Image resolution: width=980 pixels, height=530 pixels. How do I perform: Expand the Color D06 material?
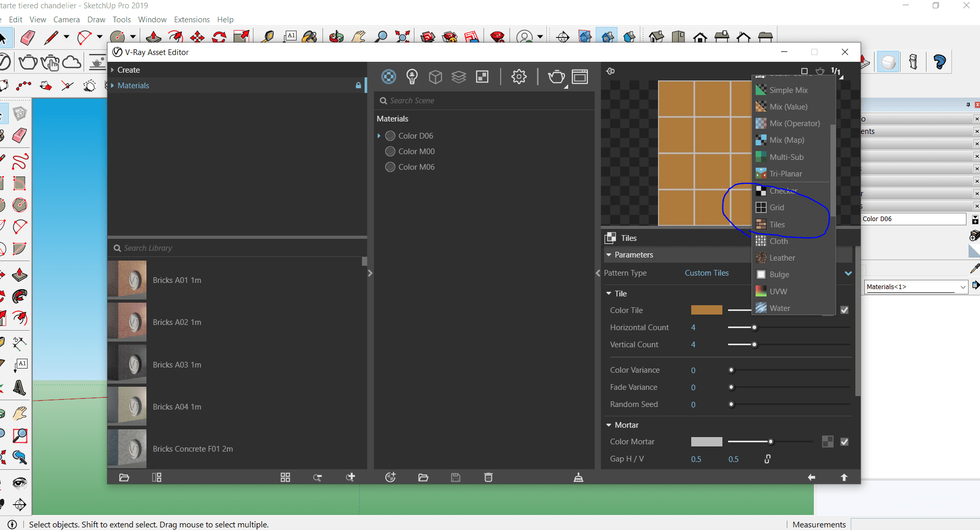(x=379, y=136)
